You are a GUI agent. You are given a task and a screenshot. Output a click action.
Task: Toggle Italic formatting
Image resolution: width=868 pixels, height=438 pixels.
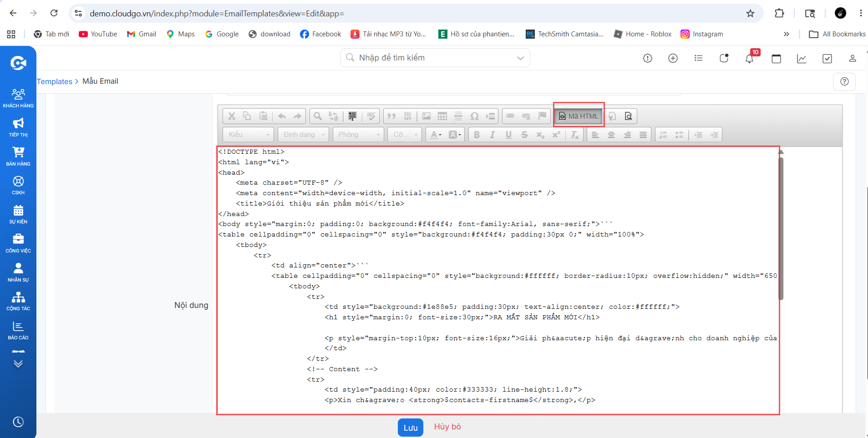492,135
